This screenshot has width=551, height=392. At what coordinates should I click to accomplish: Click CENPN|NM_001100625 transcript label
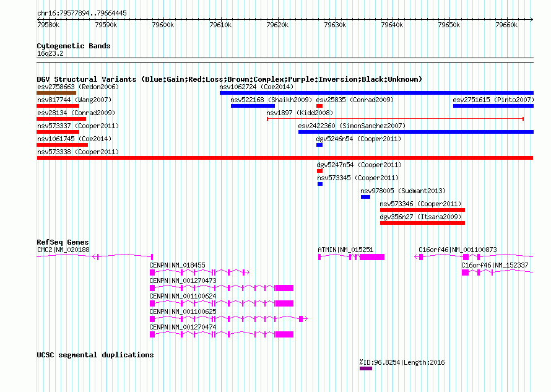(x=183, y=312)
